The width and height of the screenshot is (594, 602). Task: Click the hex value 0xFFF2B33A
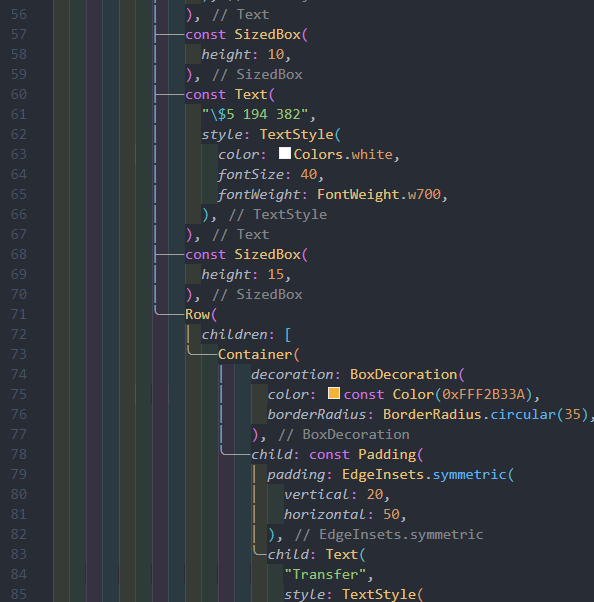click(x=483, y=394)
